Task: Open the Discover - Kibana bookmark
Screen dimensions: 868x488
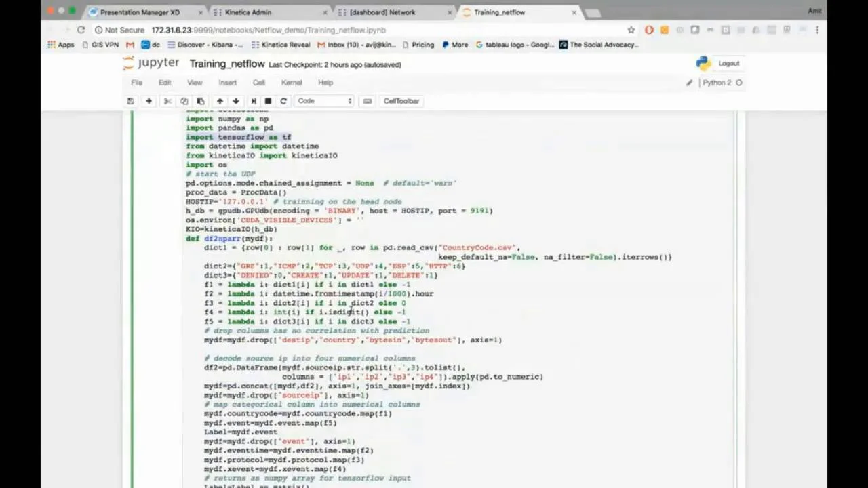Action: [x=204, y=45]
